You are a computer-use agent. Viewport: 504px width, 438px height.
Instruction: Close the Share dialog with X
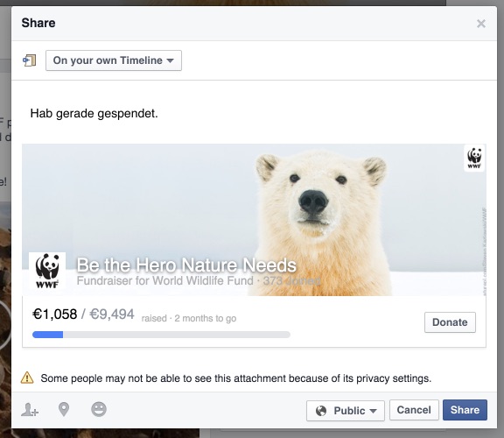(481, 24)
